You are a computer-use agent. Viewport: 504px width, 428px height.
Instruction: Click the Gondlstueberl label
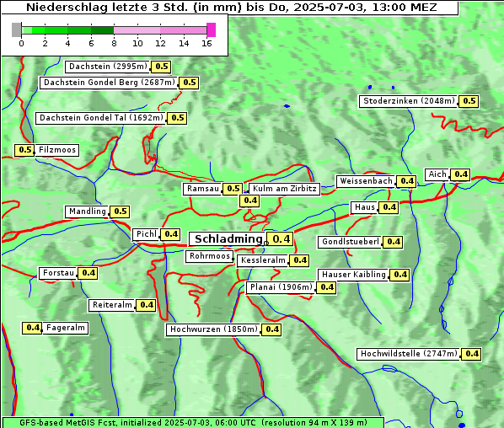(351, 242)
